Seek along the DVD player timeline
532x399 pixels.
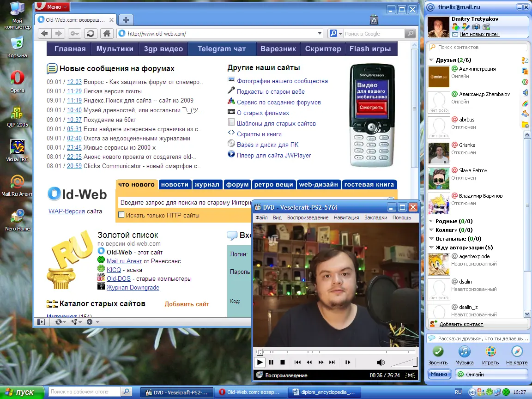(x=336, y=351)
